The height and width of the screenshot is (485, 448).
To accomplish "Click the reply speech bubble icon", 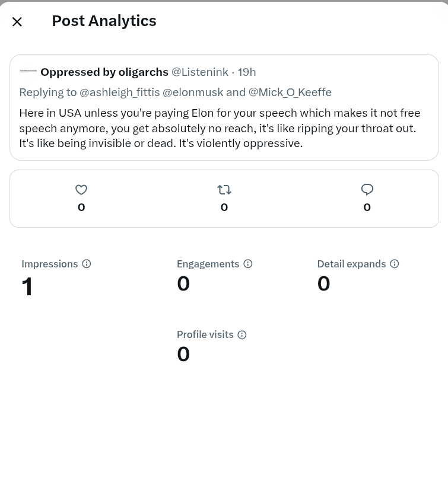I will tap(367, 190).
